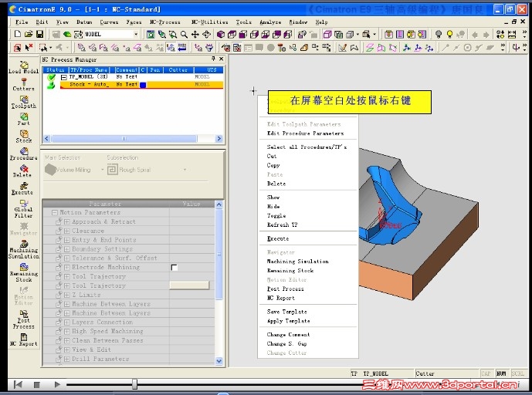Viewport: 532px width, 395px height.
Task: Expand the Clearance parameter group
Action: 67,231
